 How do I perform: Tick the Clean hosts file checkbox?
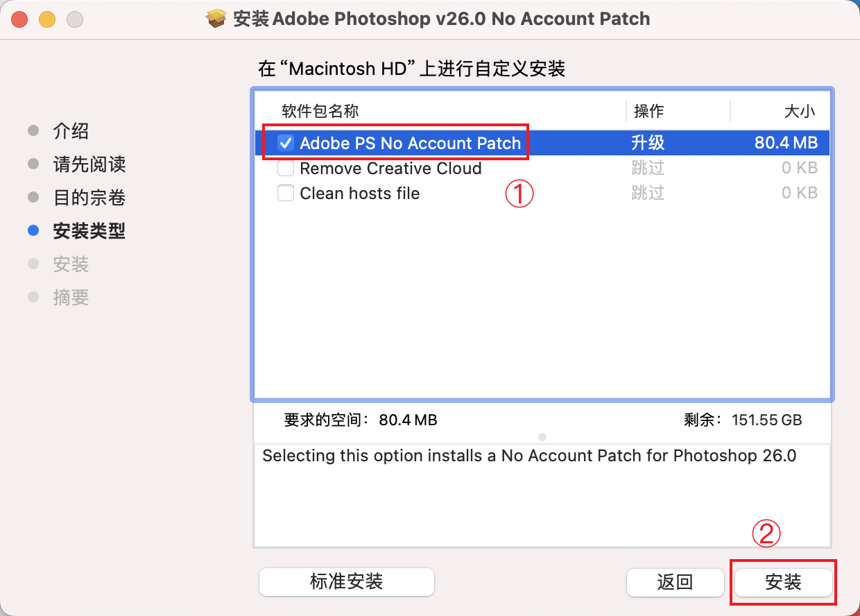point(286,194)
